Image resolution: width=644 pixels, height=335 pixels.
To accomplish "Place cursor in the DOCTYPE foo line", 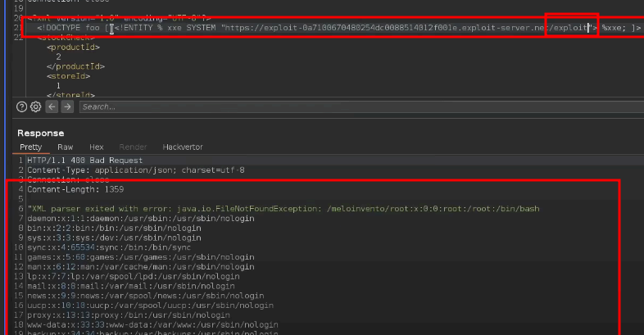I will pos(339,28).
